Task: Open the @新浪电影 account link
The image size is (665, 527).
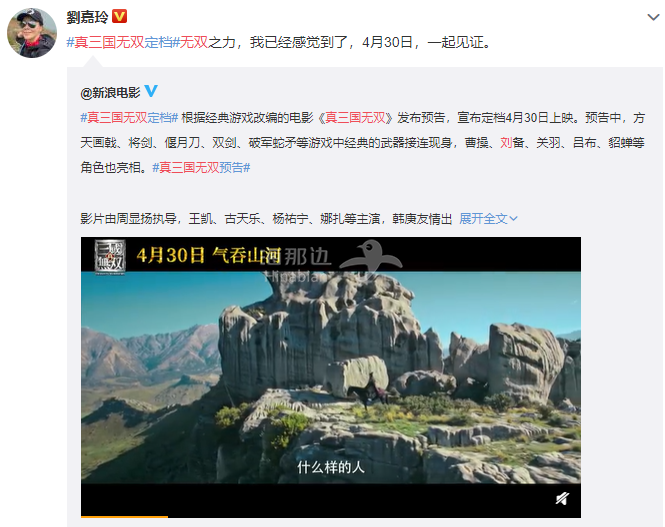Action: coord(110,92)
